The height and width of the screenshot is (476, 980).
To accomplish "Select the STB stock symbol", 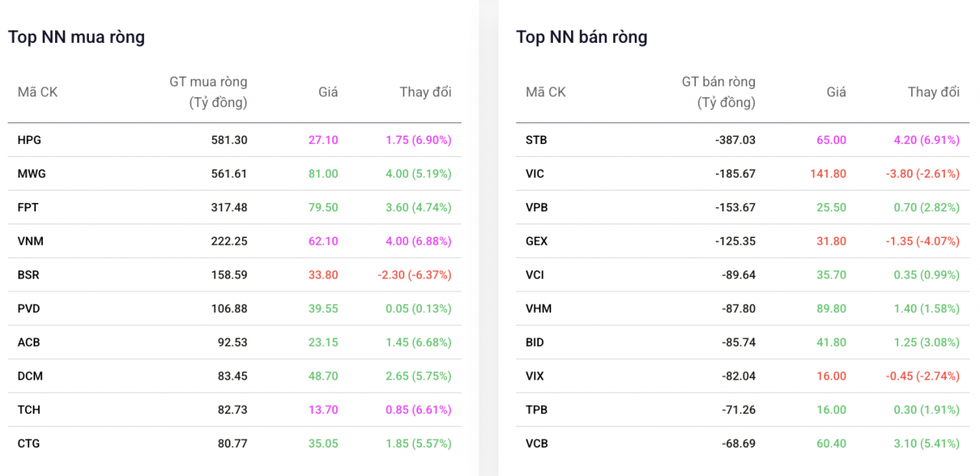I will (x=536, y=140).
